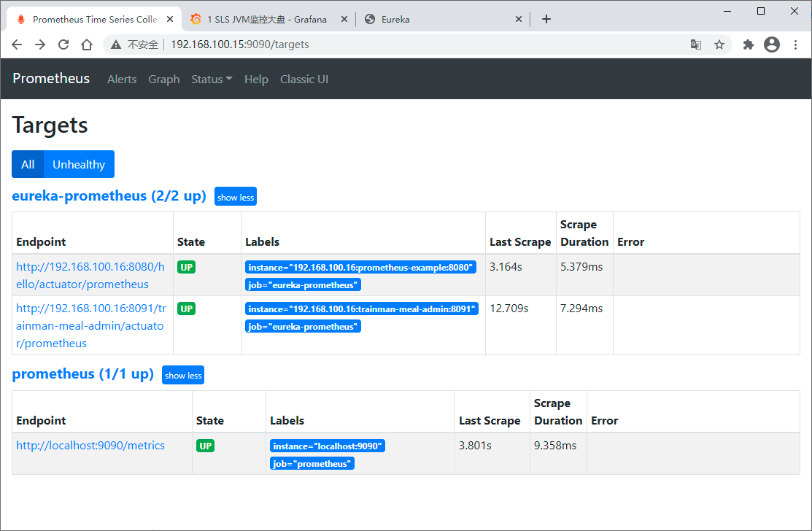This screenshot has width=812, height=531.
Task: Click the job="prometheus" label badge
Action: 312,464
